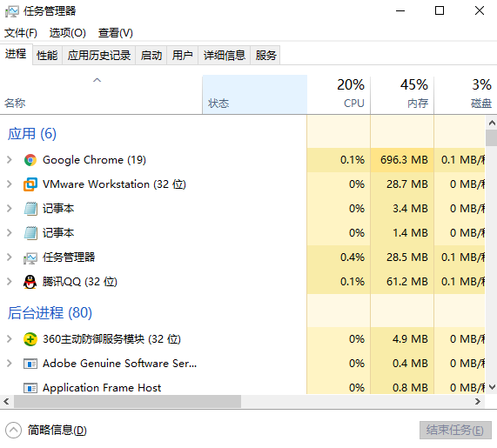Select the Google Chrome process icon
This screenshot has width=497, height=448.
coord(30,160)
